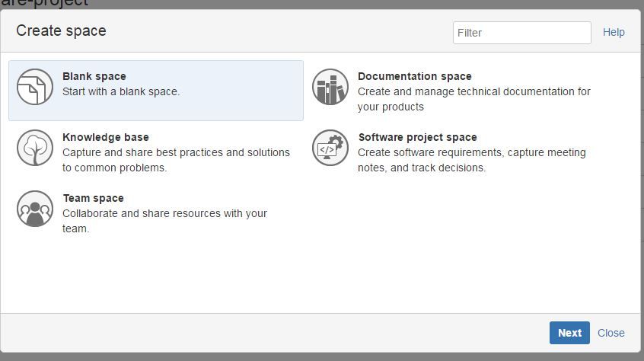Click 'Start with a blank space' description
The width and height of the screenshot is (644, 361).
[x=121, y=91]
